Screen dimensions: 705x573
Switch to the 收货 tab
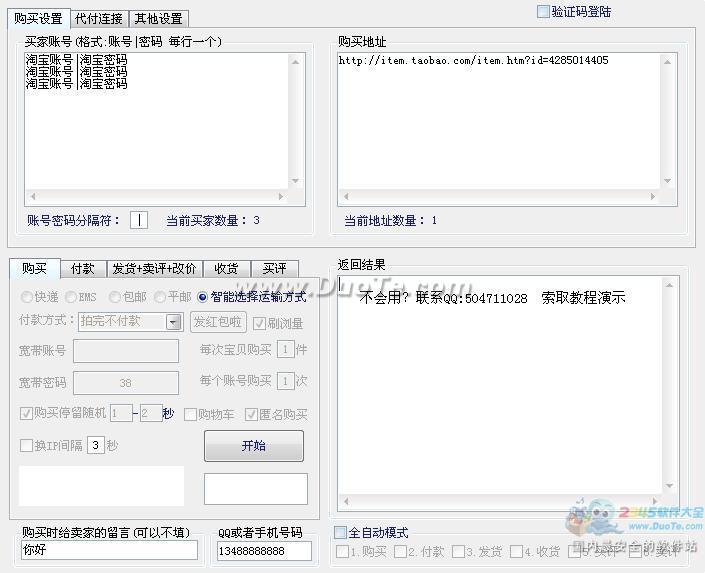tap(226, 268)
